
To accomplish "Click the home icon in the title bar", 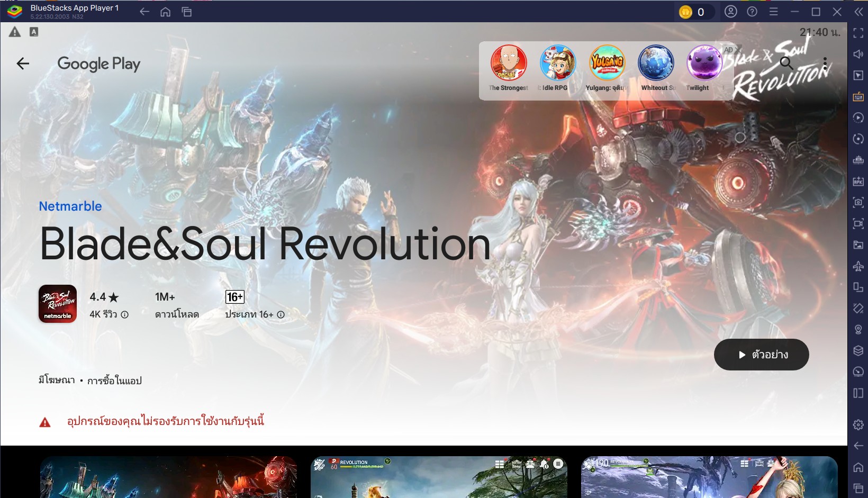I will click(x=166, y=12).
